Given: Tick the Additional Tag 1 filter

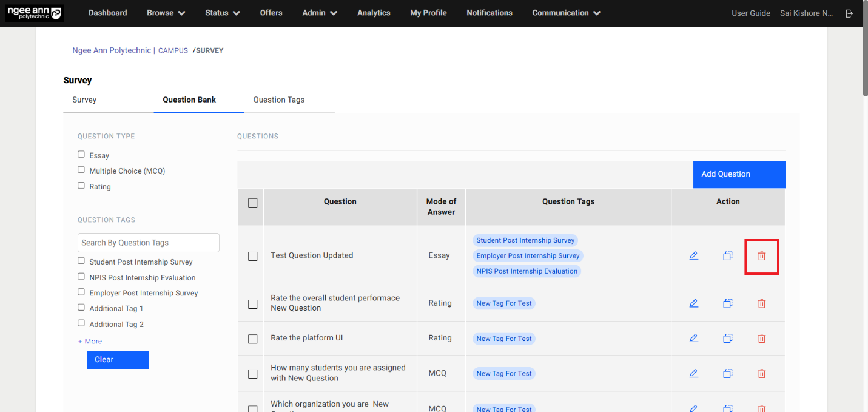Looking at the screenshot, I should 81,308.
